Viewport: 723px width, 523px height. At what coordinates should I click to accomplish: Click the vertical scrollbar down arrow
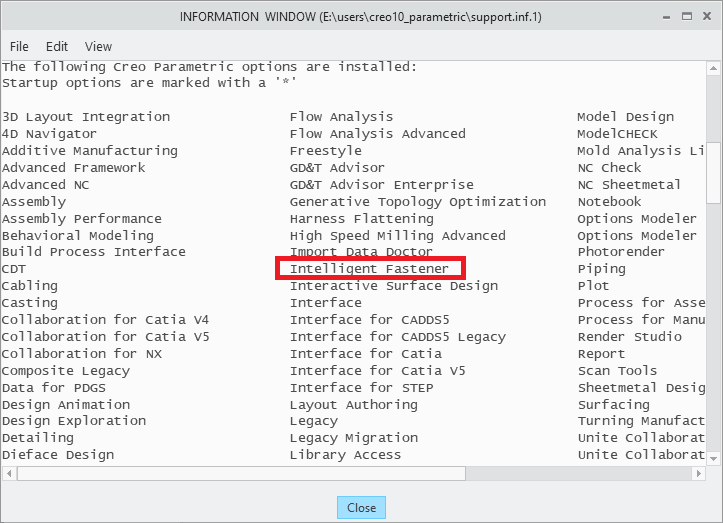pyautogui.click(x=714, y=456)
